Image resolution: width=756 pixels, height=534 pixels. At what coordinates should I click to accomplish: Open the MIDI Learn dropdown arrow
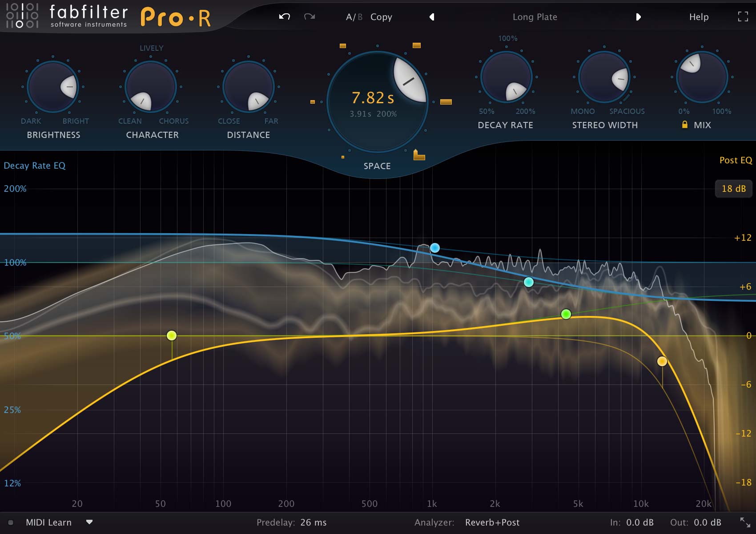click(89, 522)
